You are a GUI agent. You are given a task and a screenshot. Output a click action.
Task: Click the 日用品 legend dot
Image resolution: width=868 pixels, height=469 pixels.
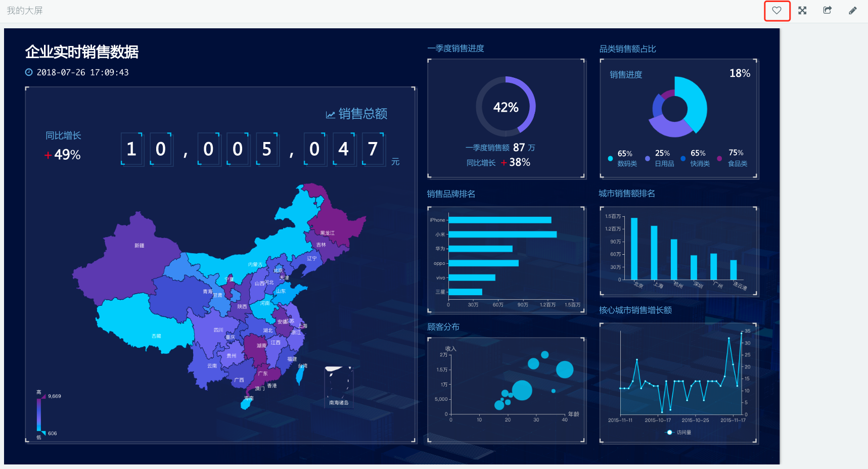pos(648,159)
